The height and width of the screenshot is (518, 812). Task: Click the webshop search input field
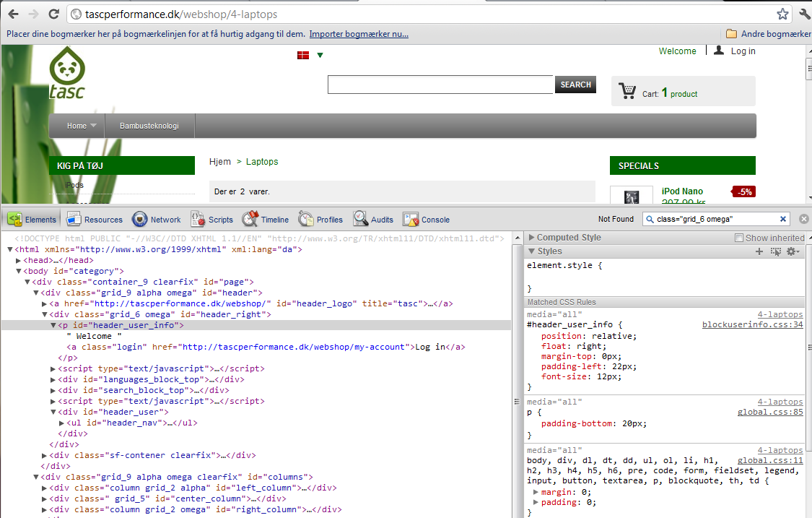[440, 85]
